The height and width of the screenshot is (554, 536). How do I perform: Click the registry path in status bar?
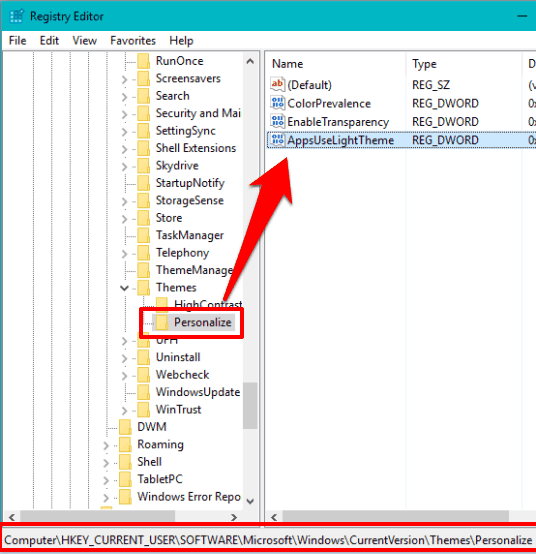[x=268, y=540]
